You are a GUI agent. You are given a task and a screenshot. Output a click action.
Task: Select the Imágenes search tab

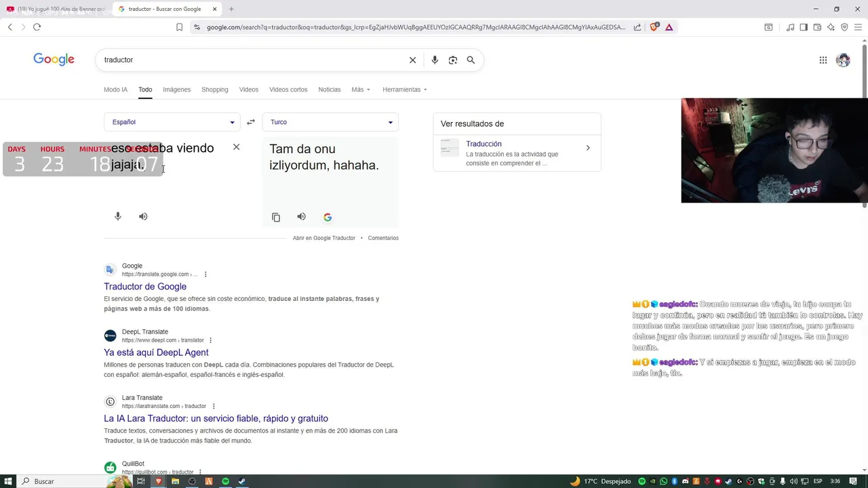[x=176, y=89]
